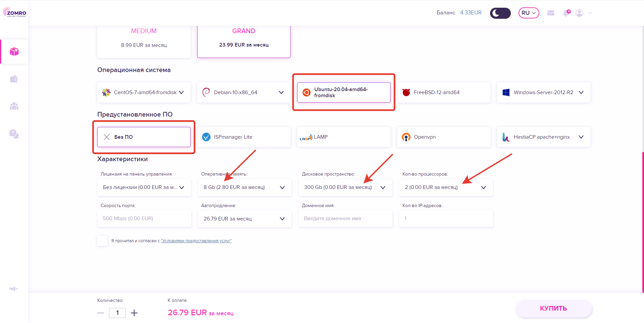The width and height of the screenshot is (644, 323).
Task: Select the MEDIUM tariff card
Action: pyautogui.click(x=144, y=42)
